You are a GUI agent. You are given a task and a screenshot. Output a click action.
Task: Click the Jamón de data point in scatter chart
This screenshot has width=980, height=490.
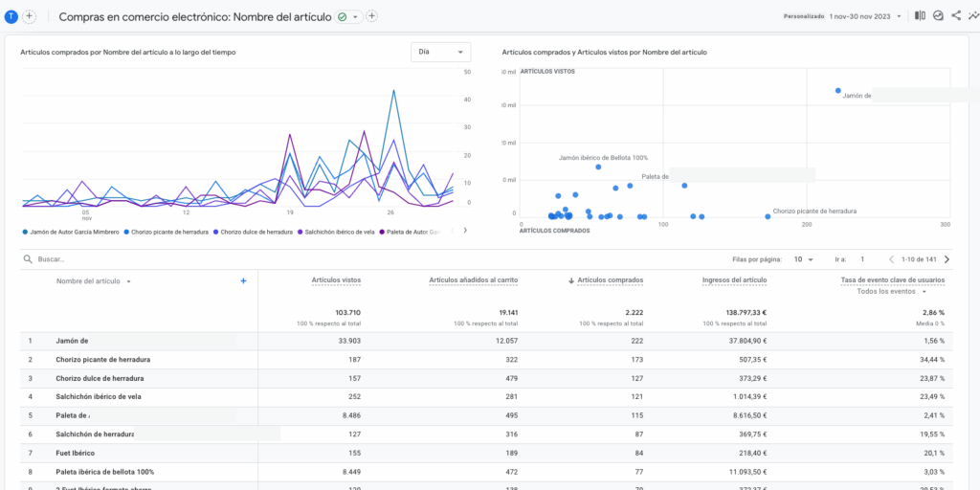coord(837,91)
